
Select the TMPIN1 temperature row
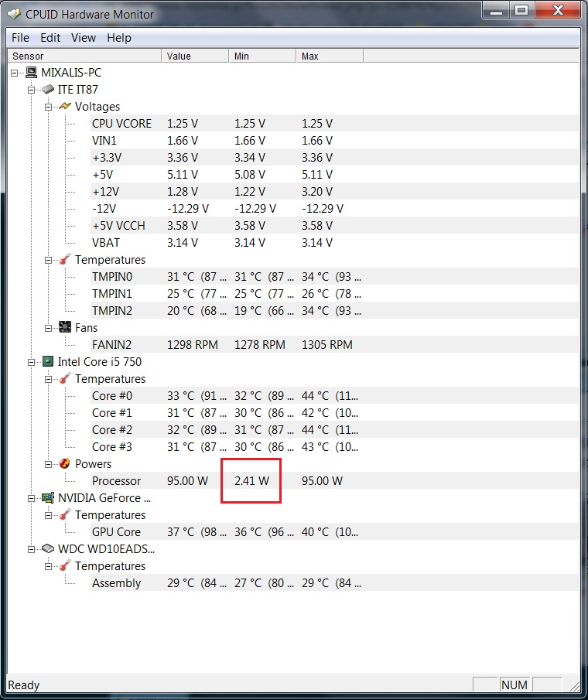coord(334,293)
